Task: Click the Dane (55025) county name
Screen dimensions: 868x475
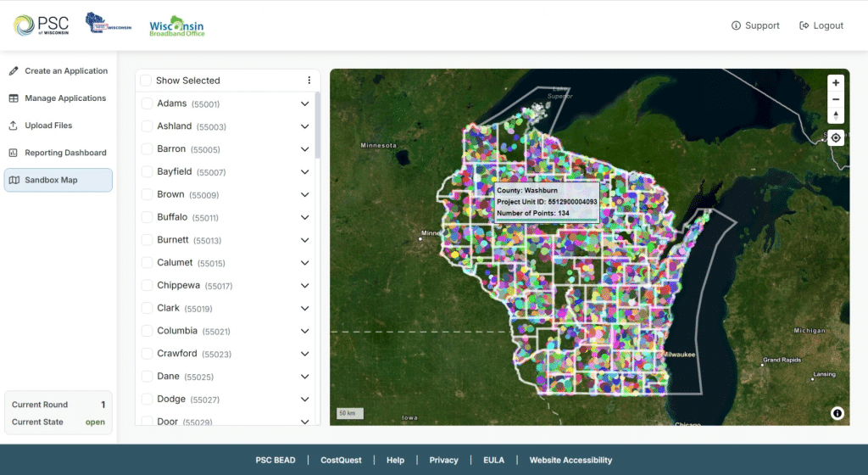Action: [x=185, y=376]
